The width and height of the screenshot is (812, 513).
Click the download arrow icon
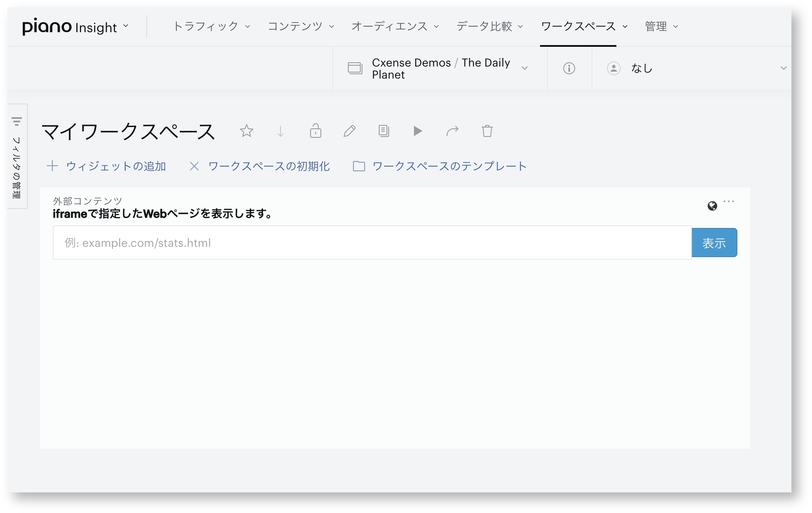pyautogui.click(x=281, y=131)
